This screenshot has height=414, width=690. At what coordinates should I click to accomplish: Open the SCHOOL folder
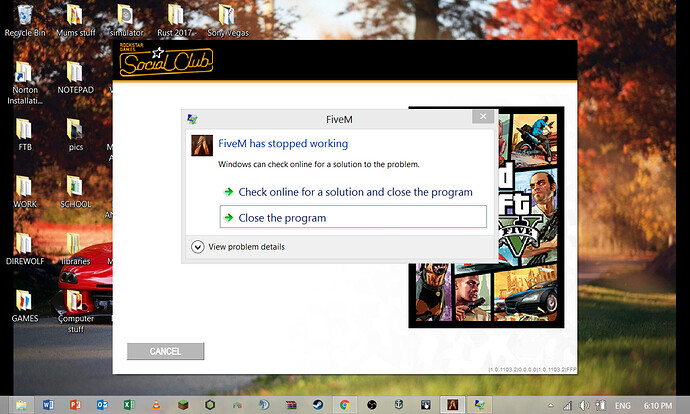pyautogui.click(x=75, y=192)
